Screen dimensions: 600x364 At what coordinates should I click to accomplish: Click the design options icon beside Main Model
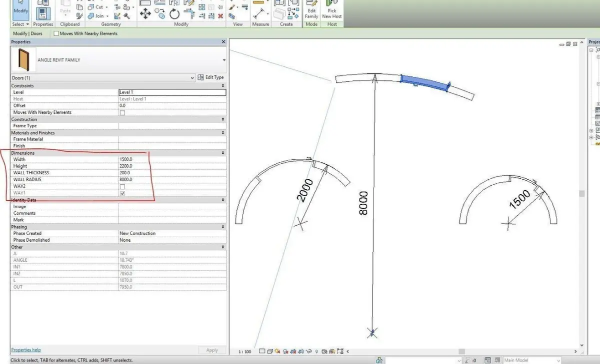487,360
